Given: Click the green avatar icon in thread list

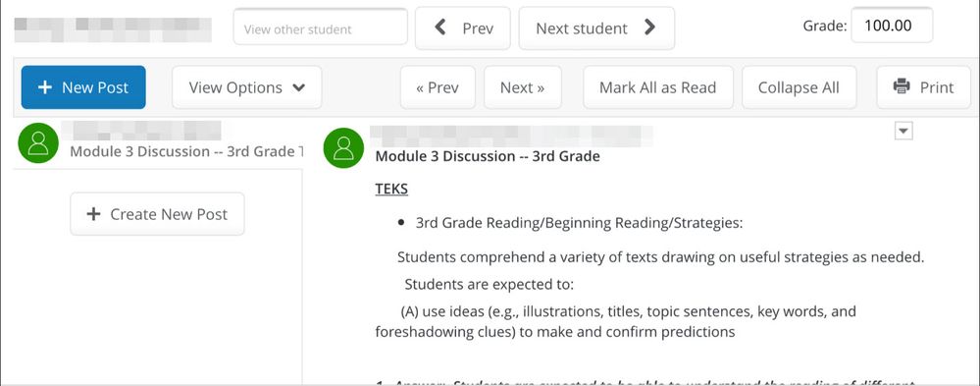Looking at the screenshot, I should pyautogui.click(x=38, y=142).
